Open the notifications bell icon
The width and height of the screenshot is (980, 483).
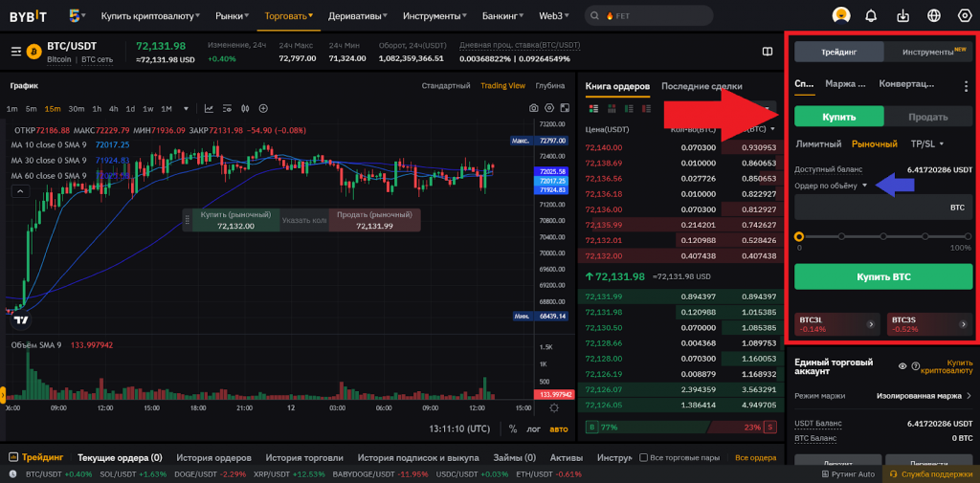(871, 15)
